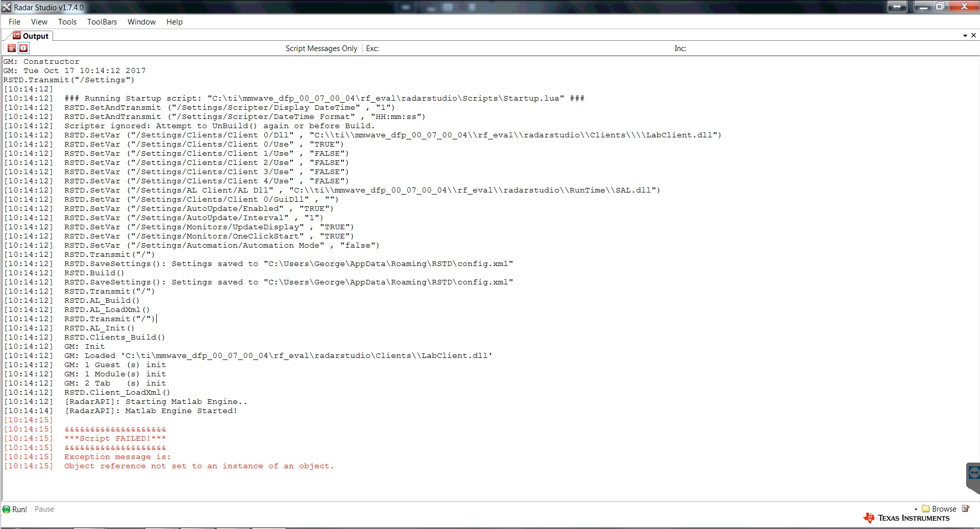Click the 'GM: Init' line
This screenshot has height=529, width=980.
[x=85, y=346]
